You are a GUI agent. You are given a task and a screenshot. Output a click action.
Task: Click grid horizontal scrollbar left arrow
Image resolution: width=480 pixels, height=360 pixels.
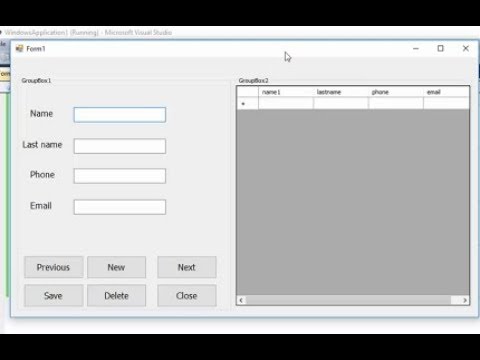click(x=241, y=300)
